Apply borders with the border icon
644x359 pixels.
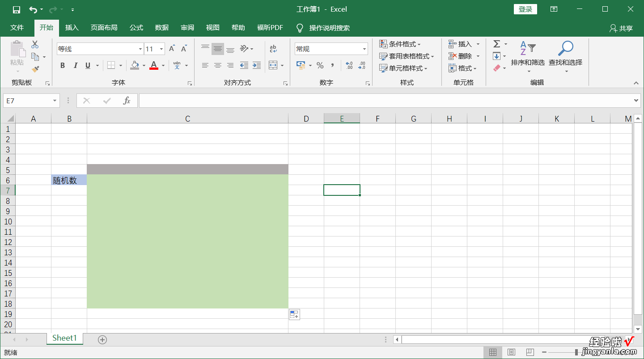pos(111,65)
